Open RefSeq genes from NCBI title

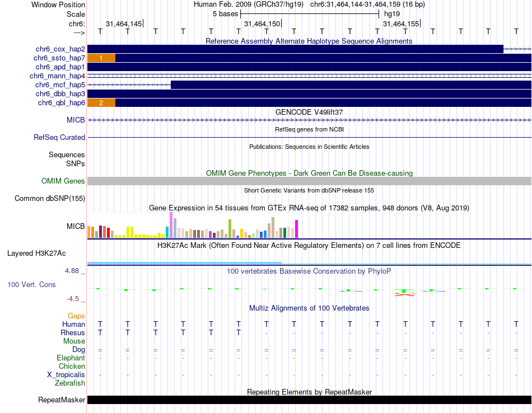click(x=309, y=129)
